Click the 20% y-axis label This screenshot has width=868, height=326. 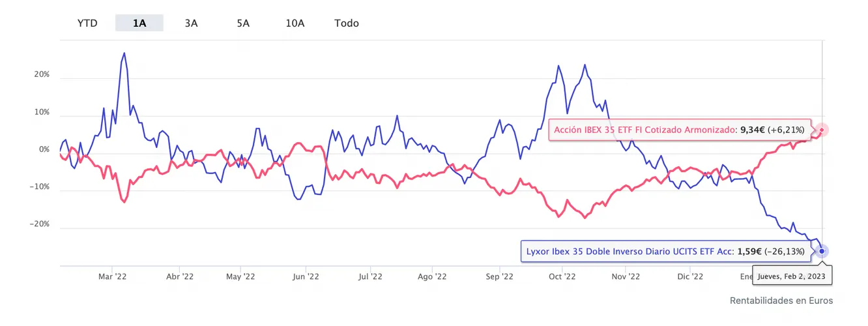pyautogui.click(x=42, y=74)
